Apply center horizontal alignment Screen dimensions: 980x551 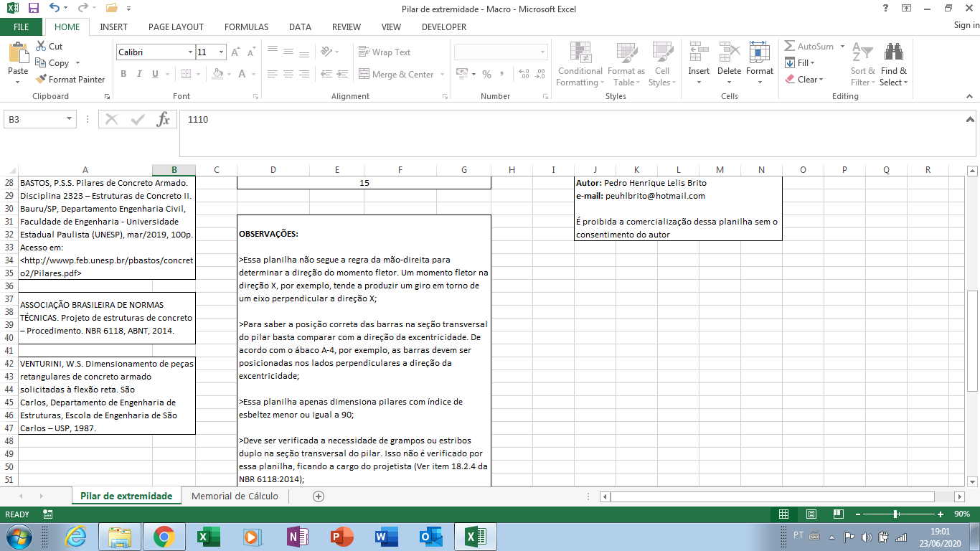(288, 74)
